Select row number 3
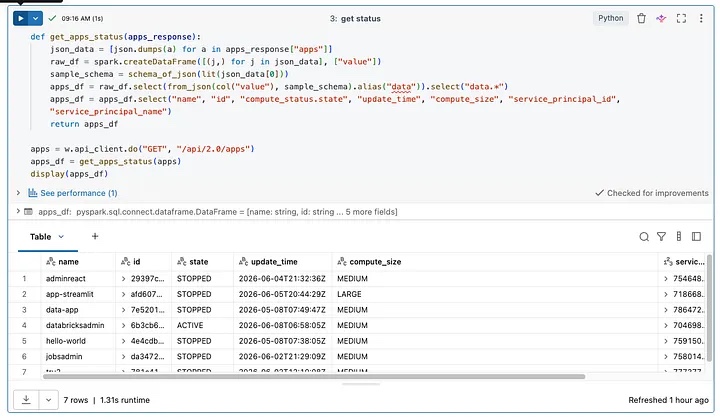The height and width of the screenshot is (418, 720). (x=24, y=310)
